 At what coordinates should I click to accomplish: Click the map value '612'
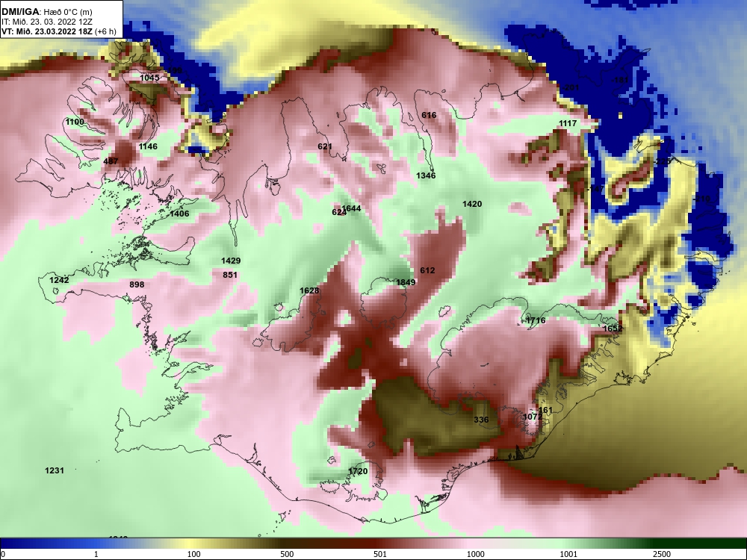pos(427,270)
